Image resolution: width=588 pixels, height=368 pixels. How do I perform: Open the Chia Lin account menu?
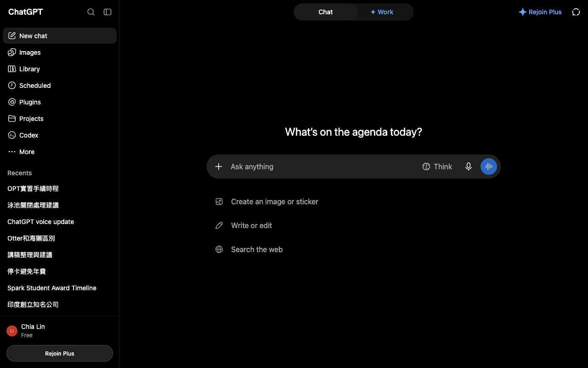pyautogui.click(x=60, y=330)
